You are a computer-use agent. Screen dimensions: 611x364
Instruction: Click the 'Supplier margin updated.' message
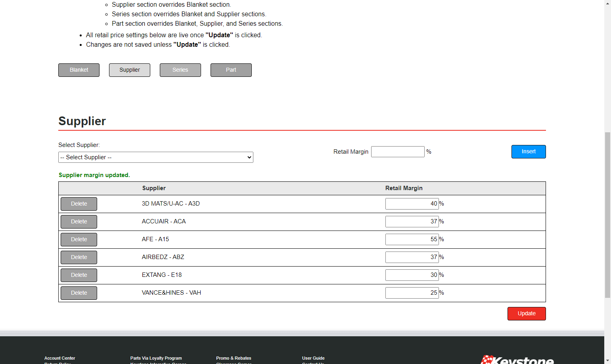coord(94,175)
